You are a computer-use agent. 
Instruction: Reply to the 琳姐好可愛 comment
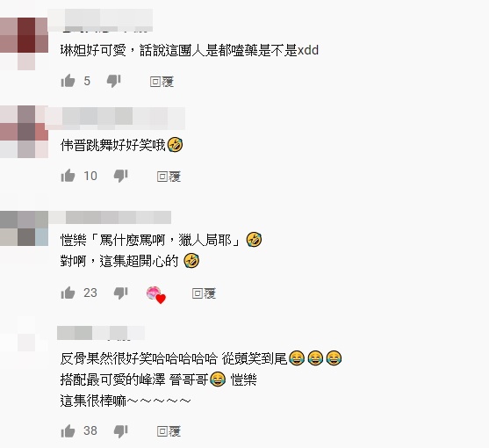162,82
